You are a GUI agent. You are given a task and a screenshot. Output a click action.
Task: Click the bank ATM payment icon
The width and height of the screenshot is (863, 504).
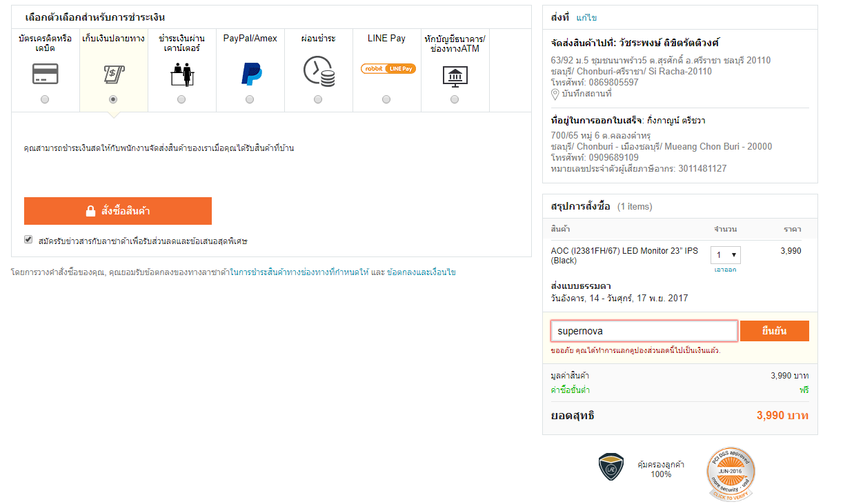point(454,74)
